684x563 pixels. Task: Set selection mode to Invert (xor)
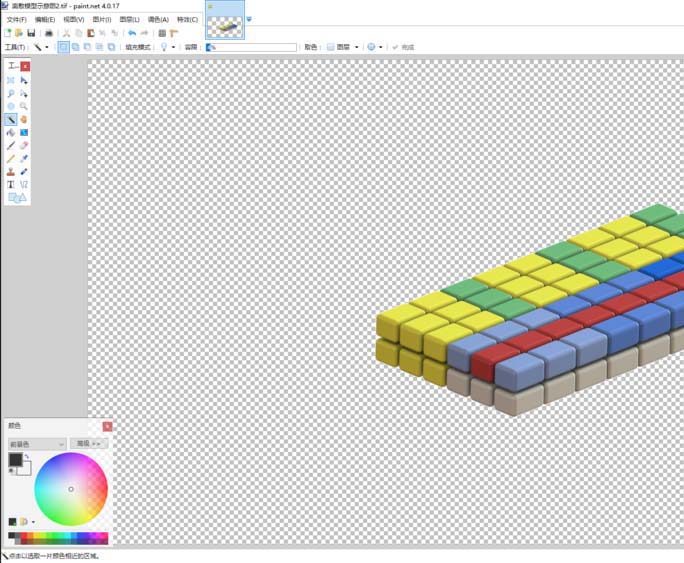point(112,47)
